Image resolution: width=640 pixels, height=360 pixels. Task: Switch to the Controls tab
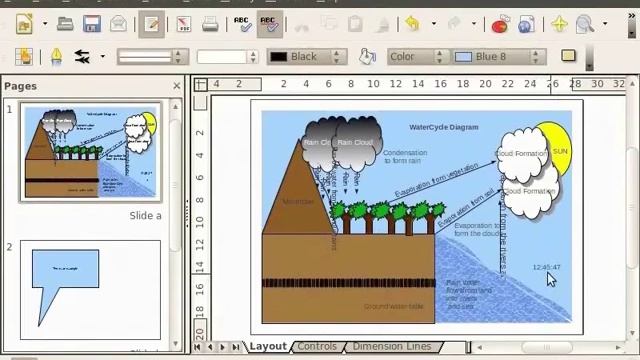317,347
